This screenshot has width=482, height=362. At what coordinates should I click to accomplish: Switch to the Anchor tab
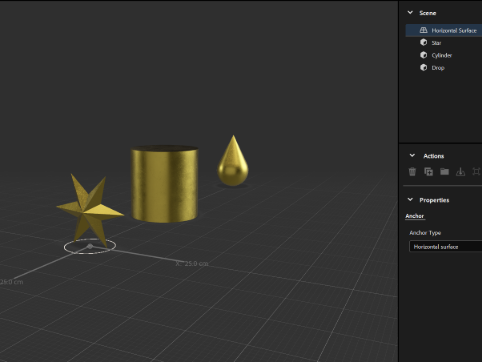(415, 216)
